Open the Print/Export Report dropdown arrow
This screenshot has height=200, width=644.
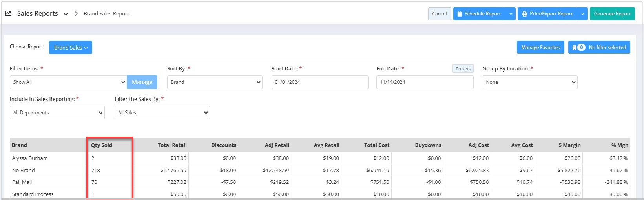tap(583, 14)
